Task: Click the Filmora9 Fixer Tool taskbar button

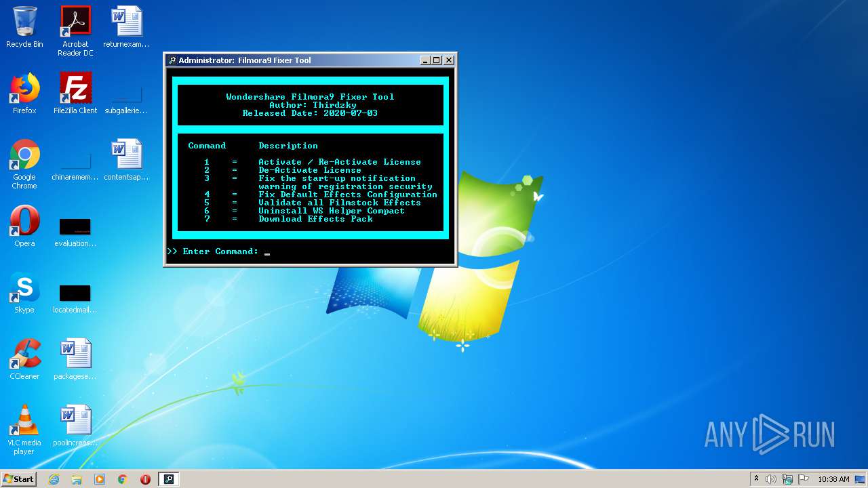Action: pos(169,479)
